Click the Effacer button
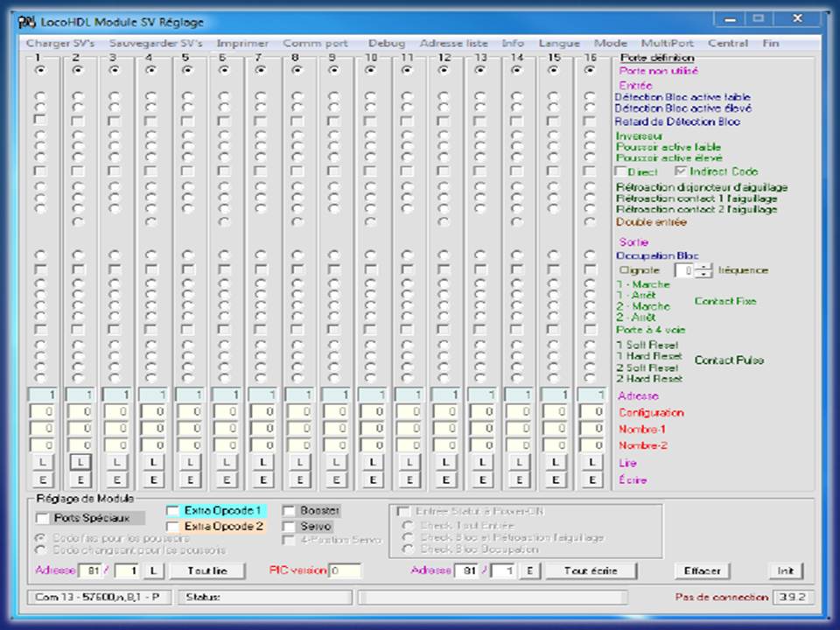This screenshot has width=840, height=630. click(703, 571)
